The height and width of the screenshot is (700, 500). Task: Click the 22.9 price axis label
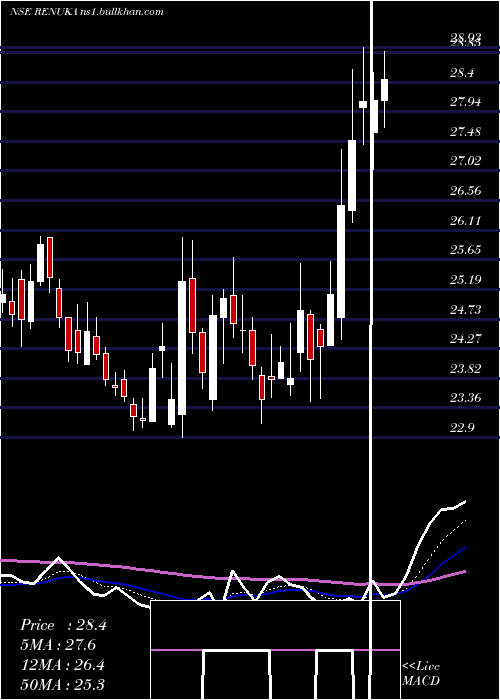(x=462, y=428)
